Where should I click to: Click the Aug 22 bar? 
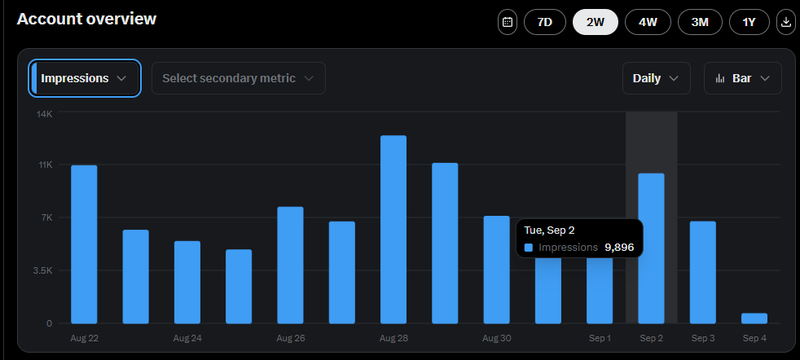[x=84, y=244]
